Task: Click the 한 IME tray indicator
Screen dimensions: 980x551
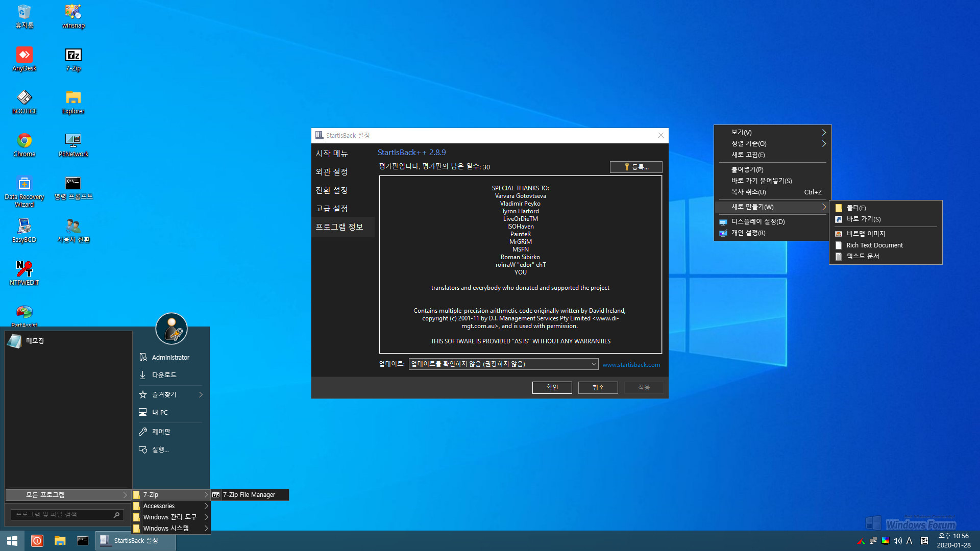Action: (x=924, y=541)
